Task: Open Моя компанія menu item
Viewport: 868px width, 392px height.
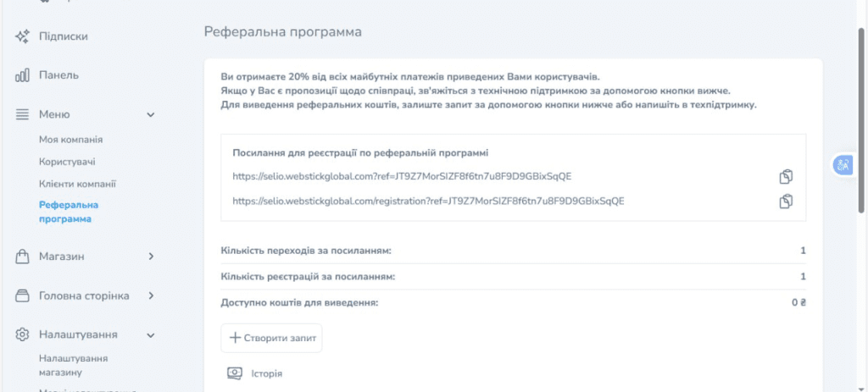Action: tap(70, 140)
